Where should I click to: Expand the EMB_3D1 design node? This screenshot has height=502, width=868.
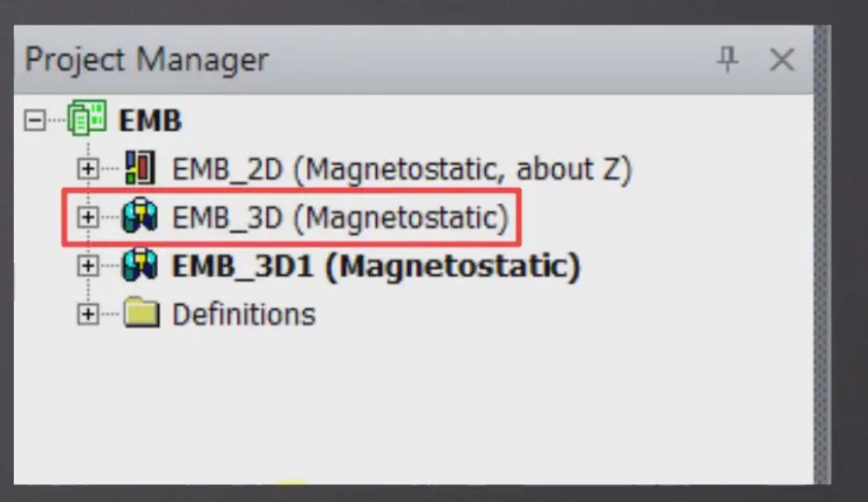tap(88, 266)
